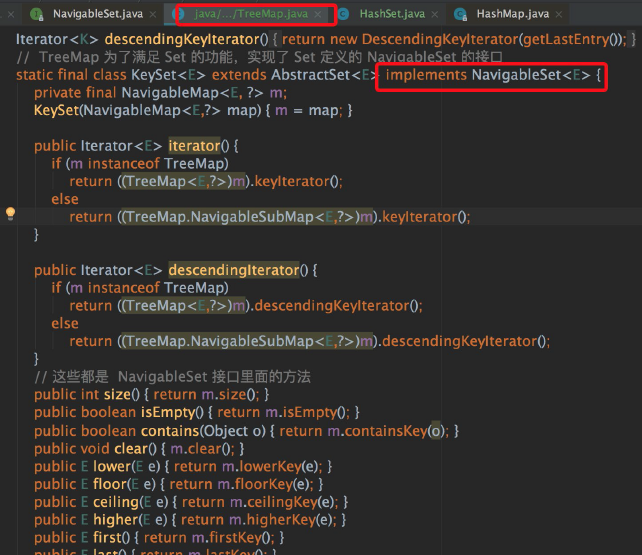The width and height of the screenshot is (642, 555).
Task: Click the size() method name
Action: (x=117, y=395)
